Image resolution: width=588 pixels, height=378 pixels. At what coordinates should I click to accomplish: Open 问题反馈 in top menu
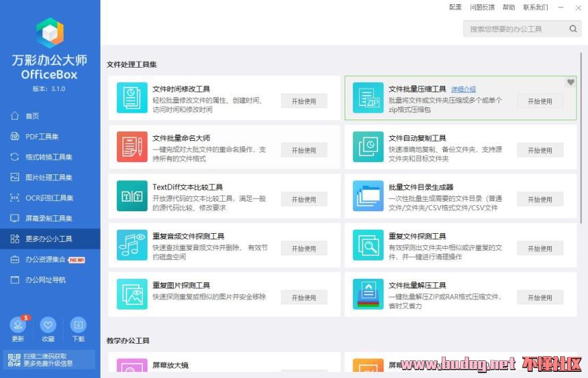pyautogui.click(x=482, y=7)
